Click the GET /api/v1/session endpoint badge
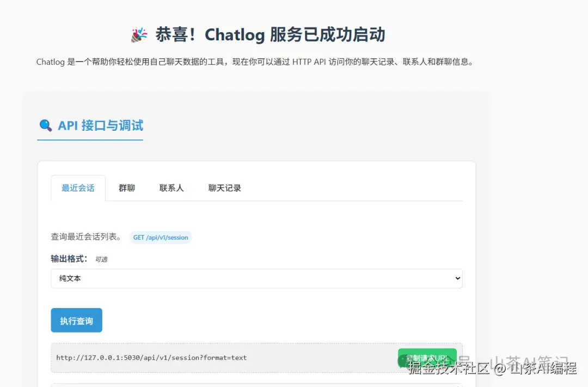Image resolution: width=588 pixels, height=387 pixels. click(161, 237)
